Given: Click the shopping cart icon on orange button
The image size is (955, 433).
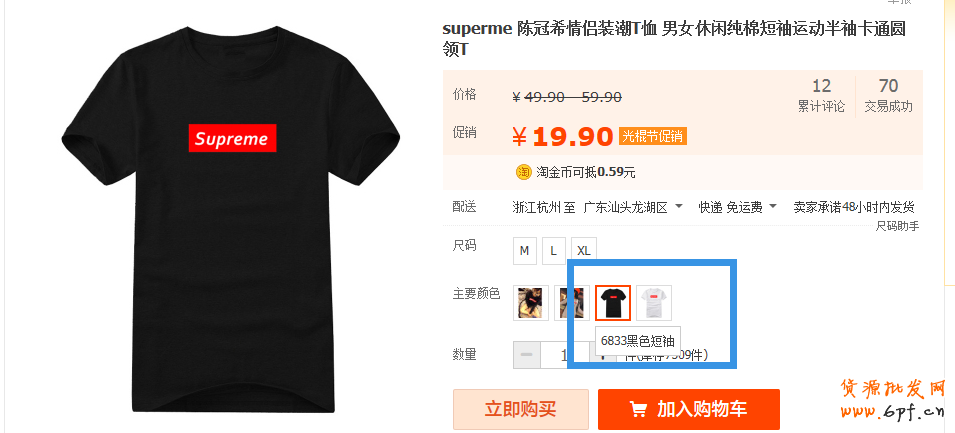Looking at the screenshot, I should (638, 409).
